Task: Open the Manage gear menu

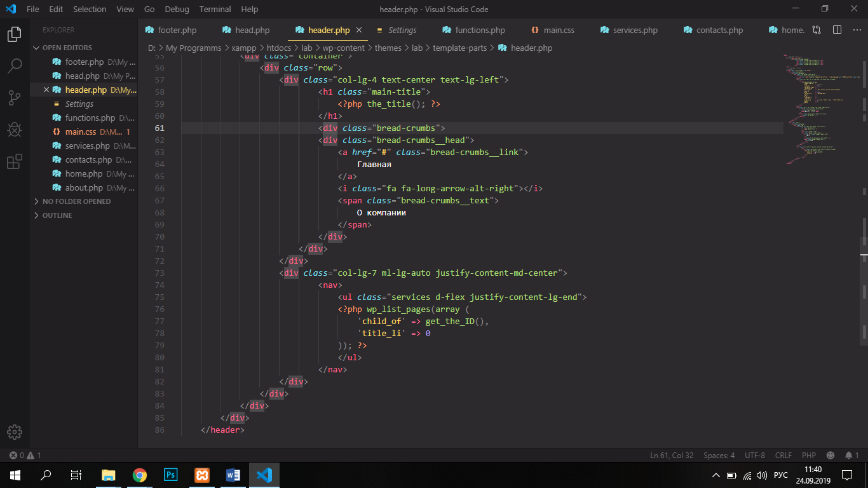Action: point(14,432)
